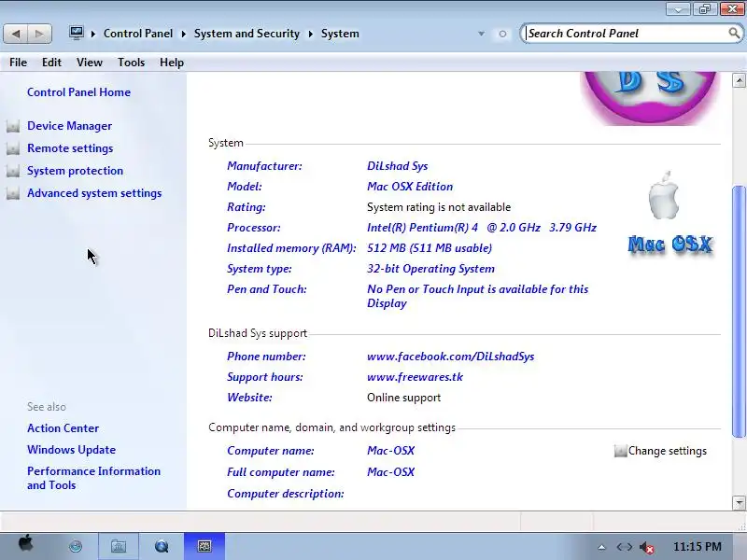Open Action Center link
Viewport: 747px width, 560px height.
pos(63,428)
